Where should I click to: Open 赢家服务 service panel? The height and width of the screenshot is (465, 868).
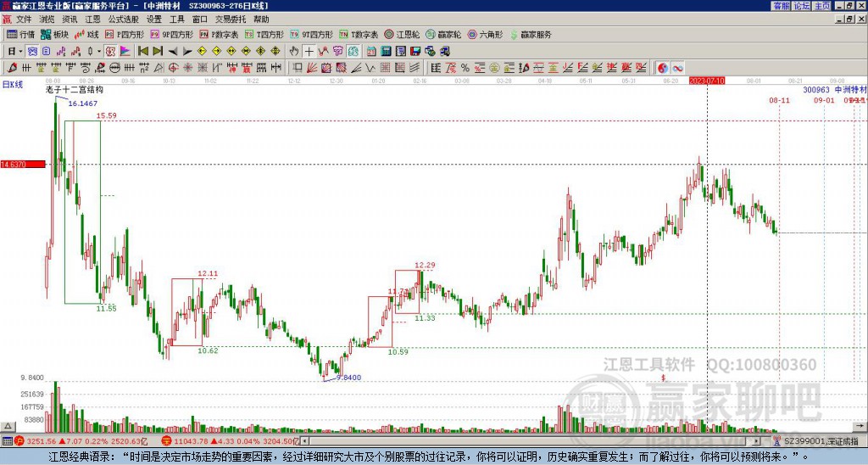point(531,34)
